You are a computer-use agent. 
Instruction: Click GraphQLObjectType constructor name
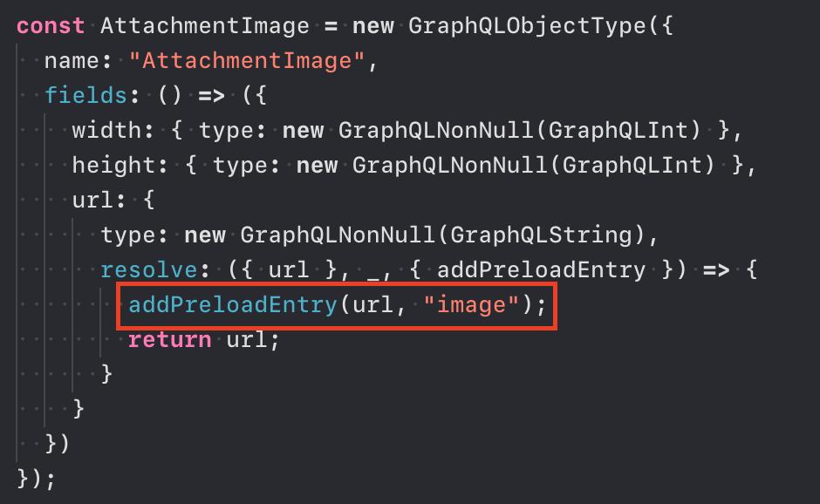click(x=527, y=27)
